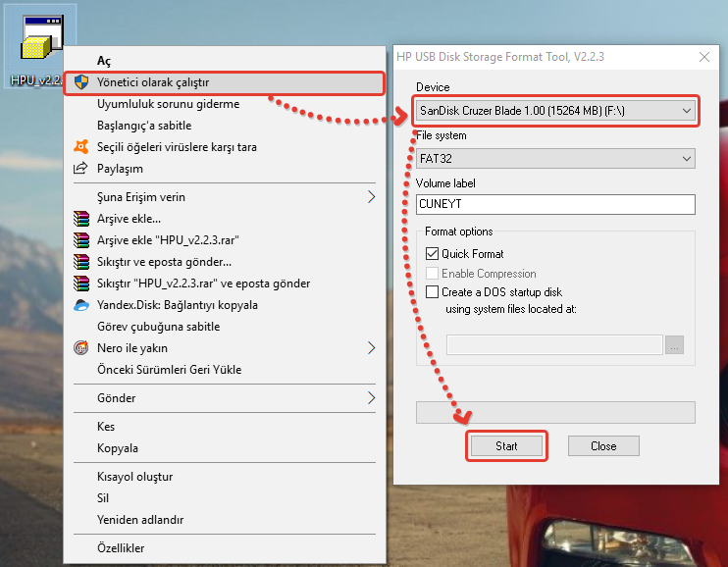
Task: Open the Device dropdown with SanDisk Cruzer Blade
Action: (555, 111)
